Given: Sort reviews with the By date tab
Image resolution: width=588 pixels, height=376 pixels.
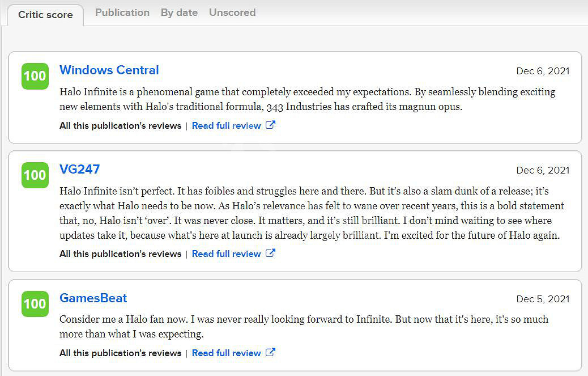Looking at the screenshot, I should pyautogui.click(x=179, y=12).
